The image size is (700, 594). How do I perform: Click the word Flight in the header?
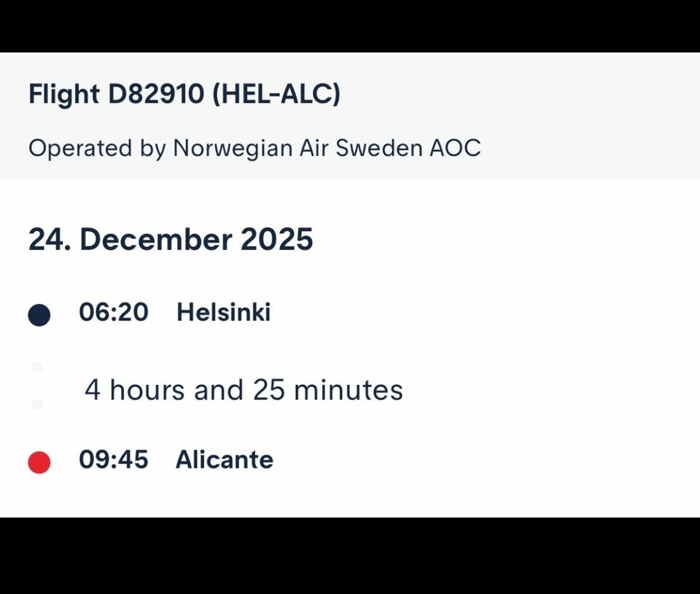63,94
